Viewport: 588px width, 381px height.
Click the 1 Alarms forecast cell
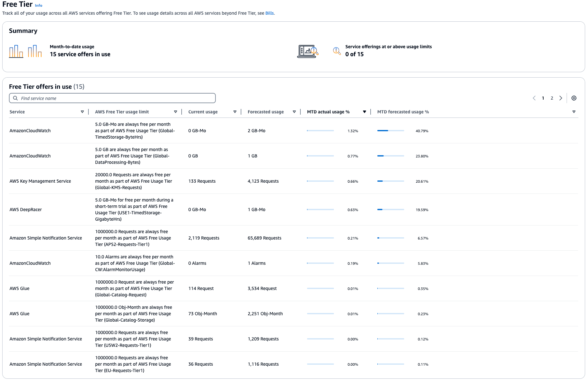coord(257,263)
